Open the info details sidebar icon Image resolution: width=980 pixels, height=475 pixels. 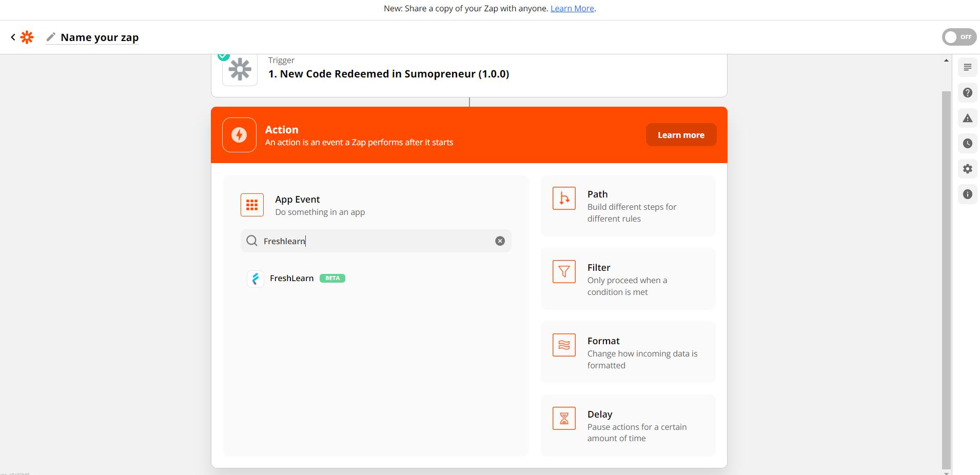coord(968,194)
